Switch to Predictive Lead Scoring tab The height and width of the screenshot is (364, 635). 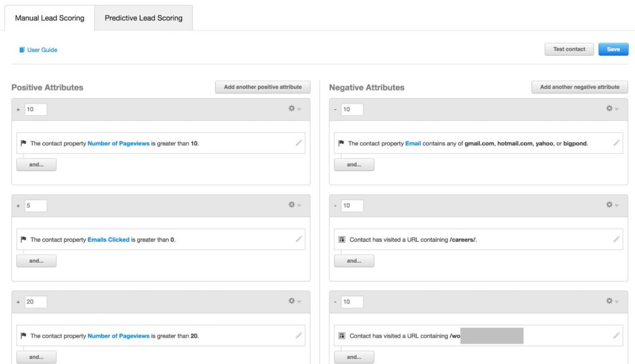point(143,18)
